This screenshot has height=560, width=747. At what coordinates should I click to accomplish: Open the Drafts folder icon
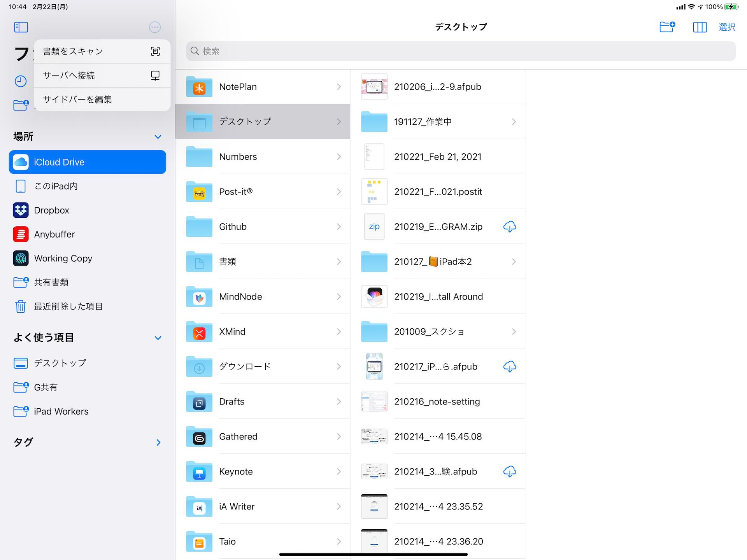point(199,402)
